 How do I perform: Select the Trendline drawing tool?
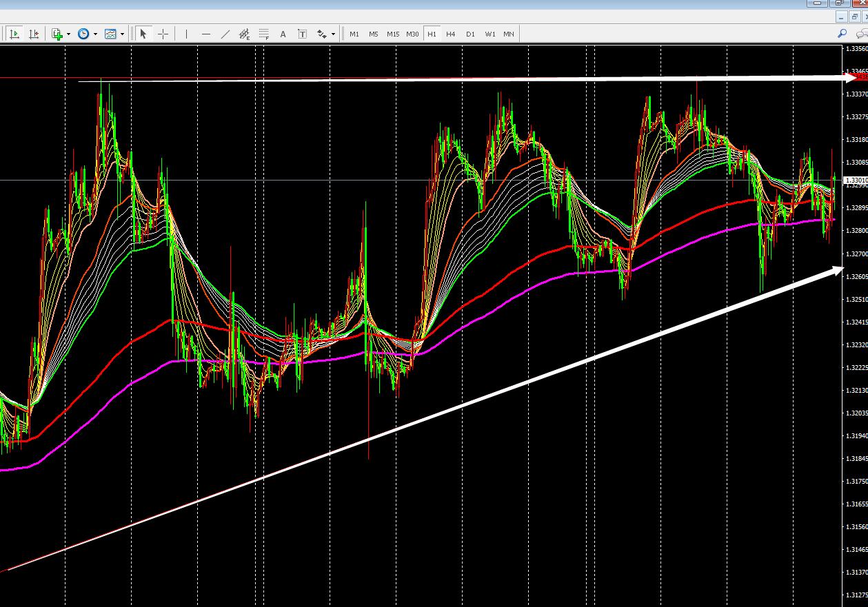tap(225, 34)
